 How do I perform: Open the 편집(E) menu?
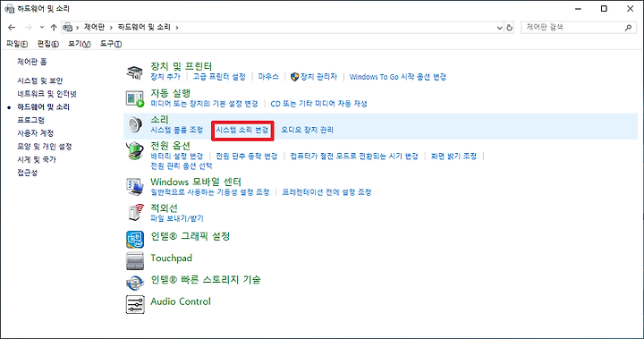click(48, 44)
